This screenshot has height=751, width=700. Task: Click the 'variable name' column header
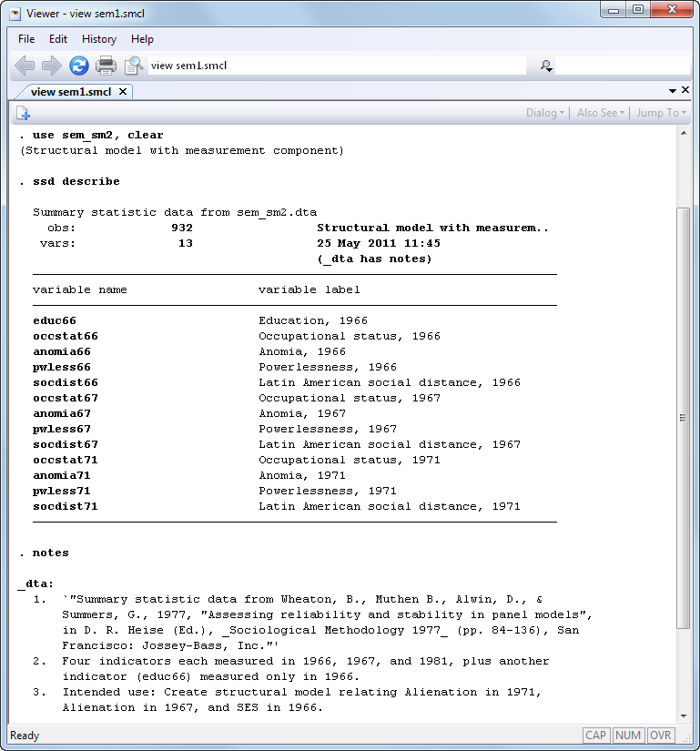(x=80, y=289)
